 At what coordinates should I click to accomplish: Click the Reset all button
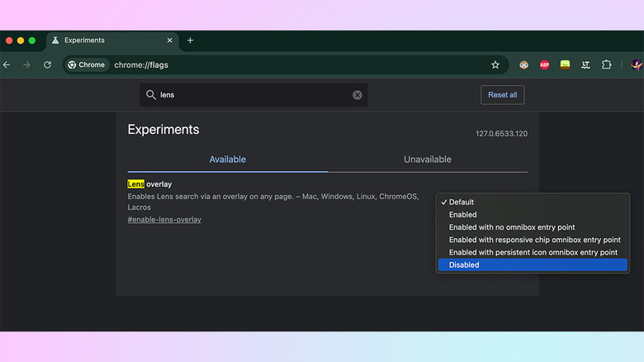point(502,95)
